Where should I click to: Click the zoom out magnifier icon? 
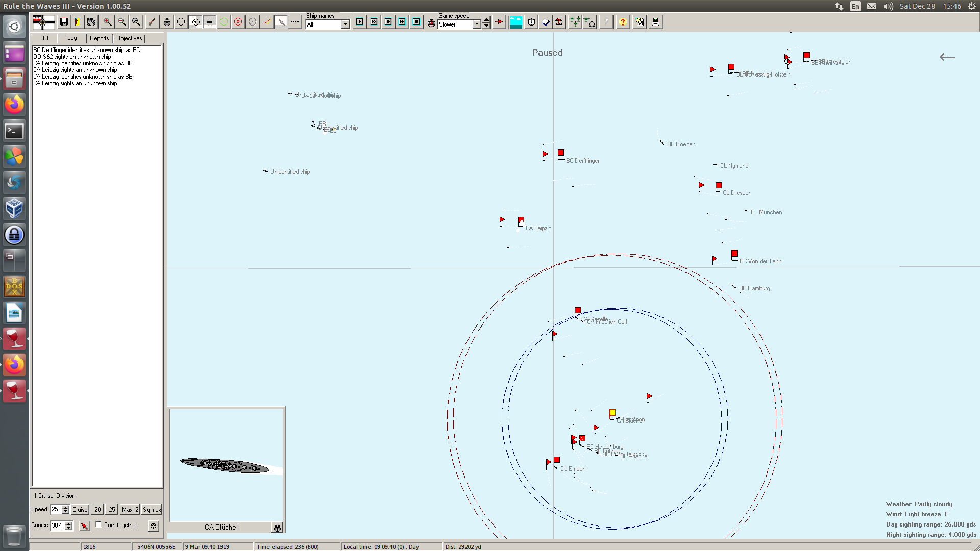point(121,22)
